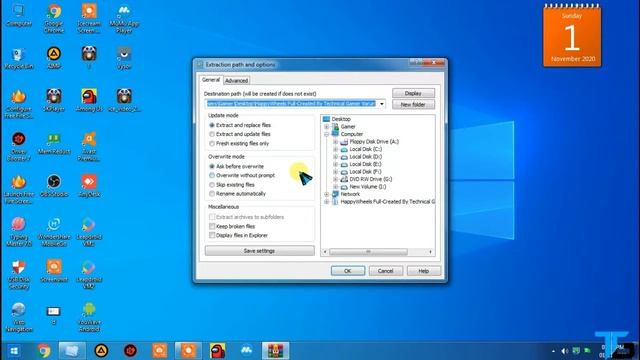Open Yinto Navigation desktop shortcut

19,317
